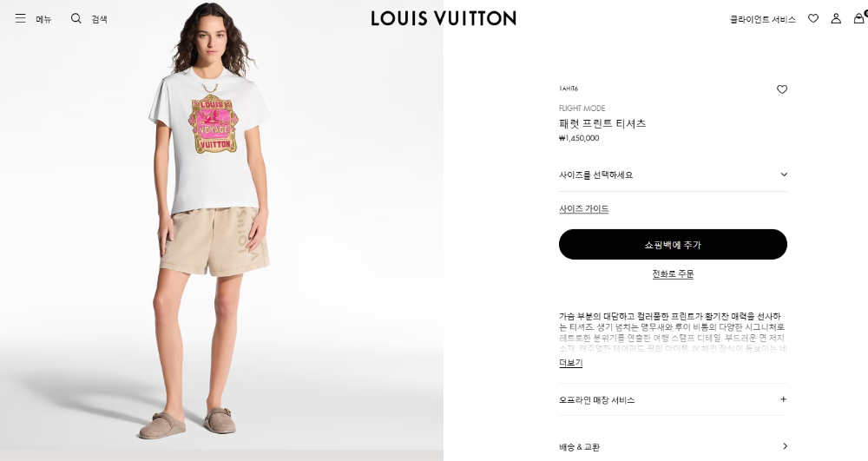
Task: Add product to wishlist with heart icon
Action: coord(782,89)
